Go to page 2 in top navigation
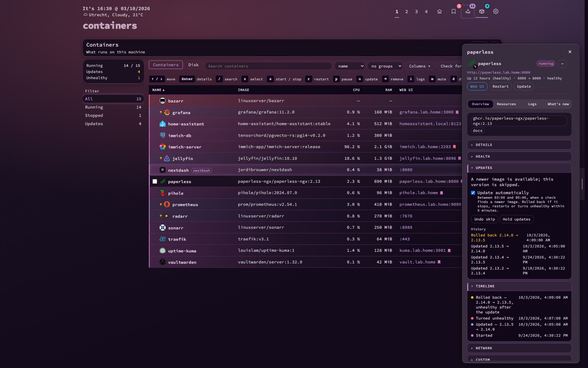The height and width of the screenshot is (368, 588). pos(406,12)
